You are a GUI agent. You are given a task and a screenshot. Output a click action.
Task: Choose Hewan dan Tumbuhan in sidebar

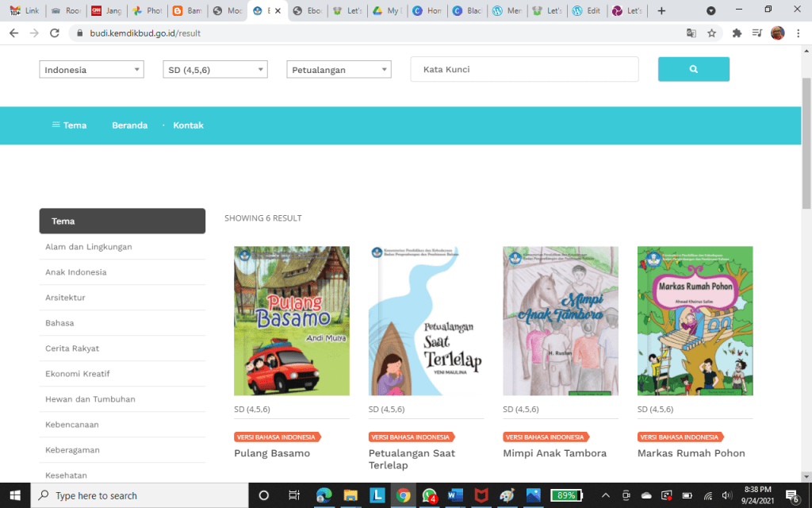[90, 399]
